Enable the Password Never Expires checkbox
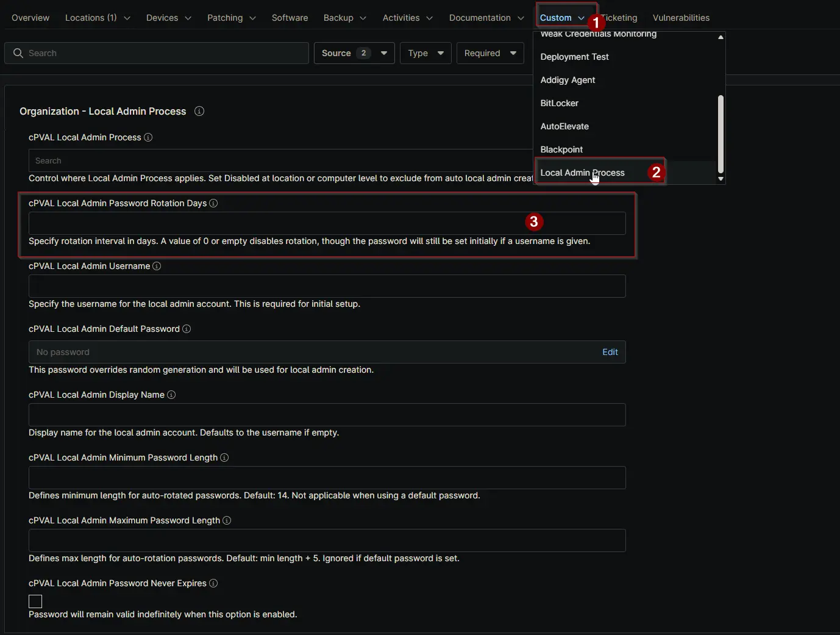Image resolution: width=840 pixels, height=635 pixels. (35, 601)
